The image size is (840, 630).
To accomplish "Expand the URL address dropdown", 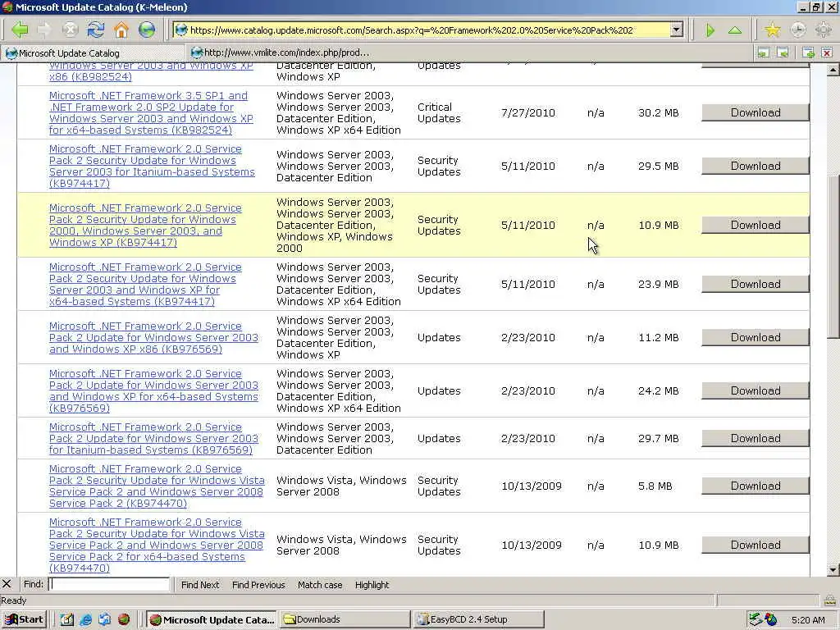I will (677, 30).
